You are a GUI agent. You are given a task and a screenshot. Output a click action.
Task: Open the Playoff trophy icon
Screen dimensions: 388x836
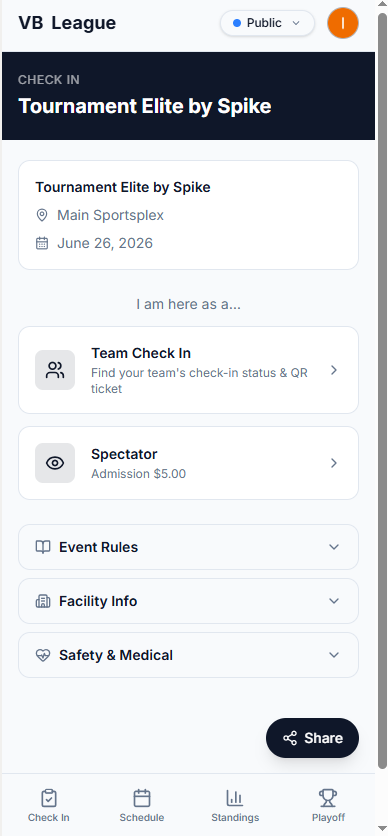coord(328,798)
